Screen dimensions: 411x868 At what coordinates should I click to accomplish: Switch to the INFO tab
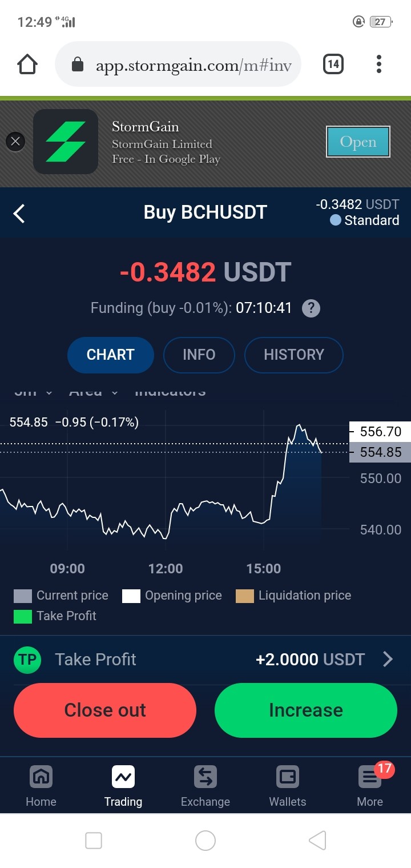coord(199,355)
